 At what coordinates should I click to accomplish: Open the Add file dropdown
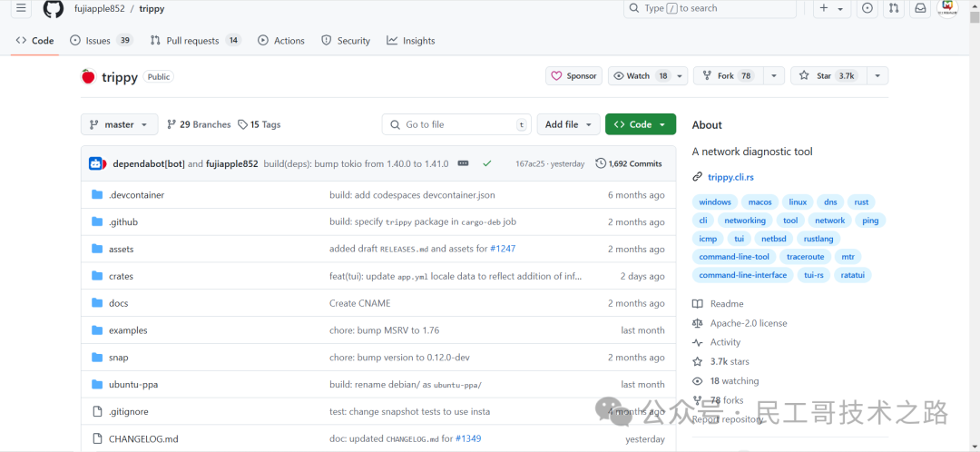pyautogui.click(x=569, y=124)
